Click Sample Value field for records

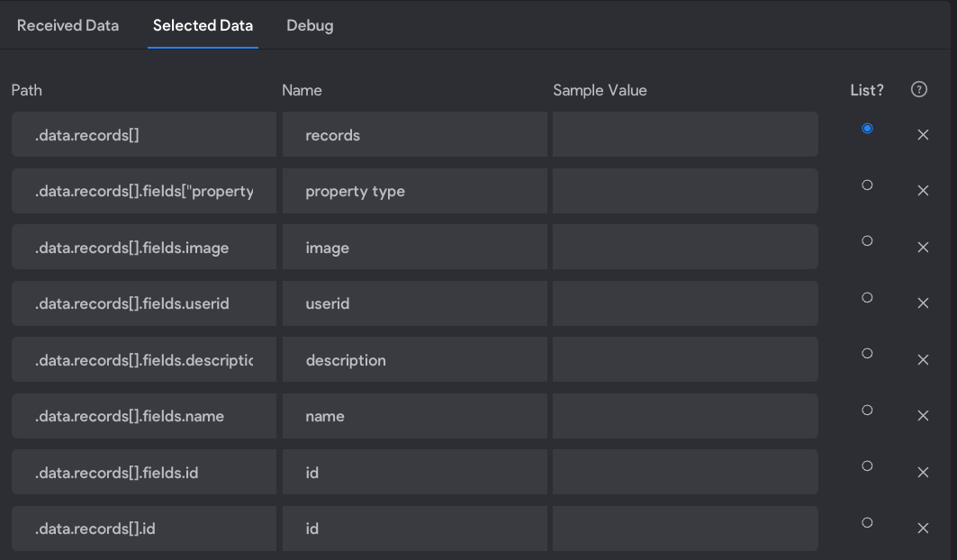pyautogui.click(x=685, y=134)
